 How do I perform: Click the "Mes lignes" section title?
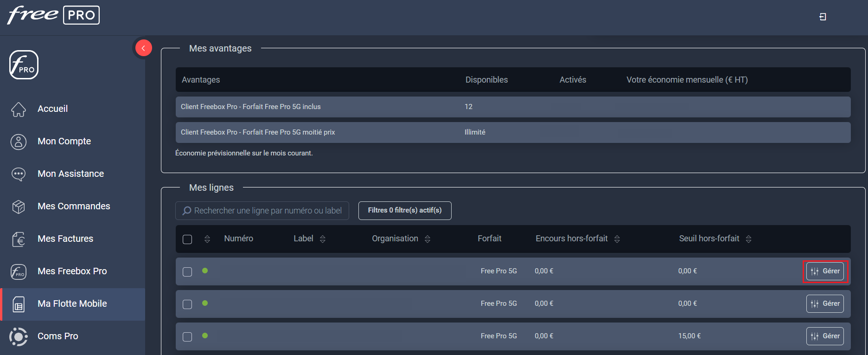click(211, 187)
